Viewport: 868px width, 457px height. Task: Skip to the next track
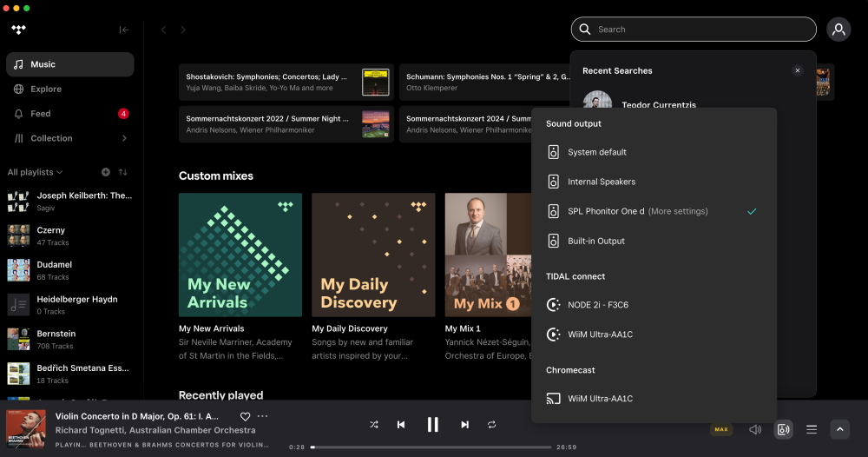465,425
